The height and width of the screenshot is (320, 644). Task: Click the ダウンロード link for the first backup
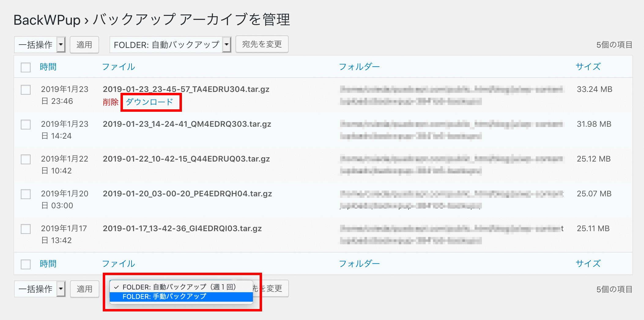pyautogui.click(x=150, y=102)
